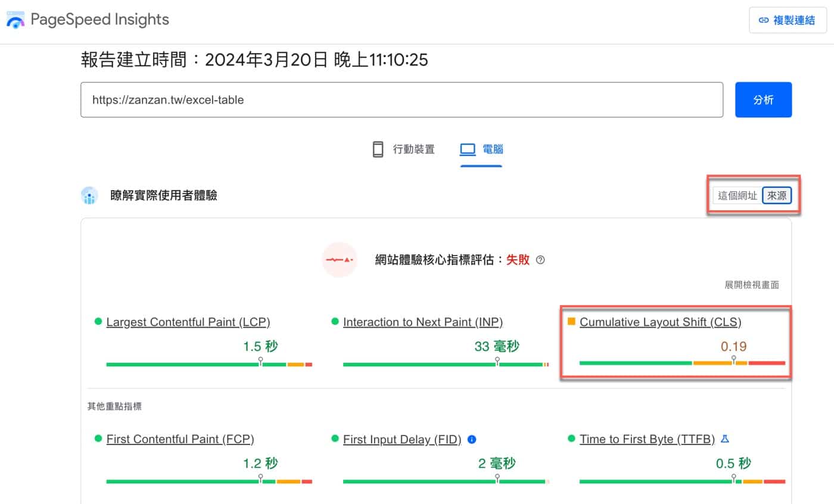The width and height of the screenshot is (834, 504).
Task: Open First Input Delay (FID) link
Action: [x=403, y=440]
